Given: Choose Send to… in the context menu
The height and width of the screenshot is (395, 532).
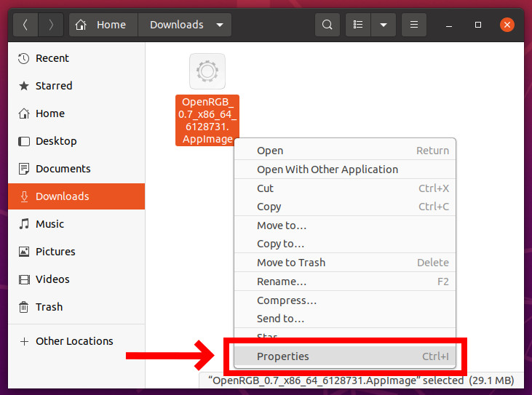Looking at the screenshot, I should pyautogui.click(x=345, y=319).
